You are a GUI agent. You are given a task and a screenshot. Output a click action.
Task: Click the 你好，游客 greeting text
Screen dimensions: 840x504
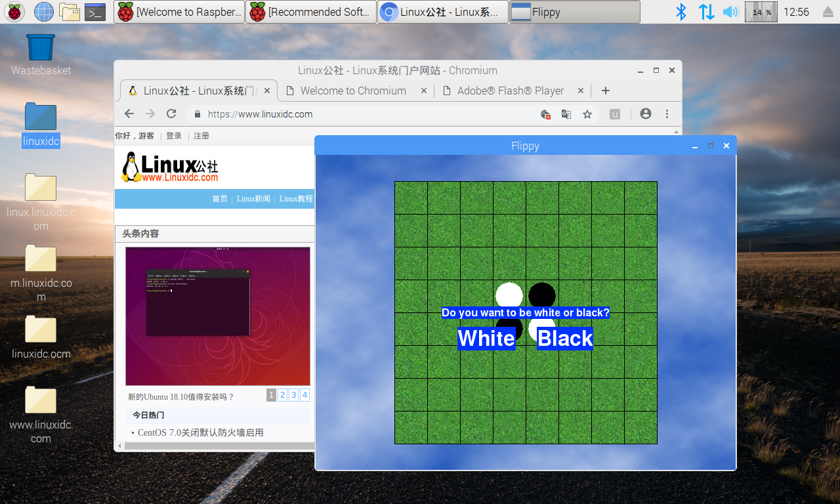pos(135,136)
